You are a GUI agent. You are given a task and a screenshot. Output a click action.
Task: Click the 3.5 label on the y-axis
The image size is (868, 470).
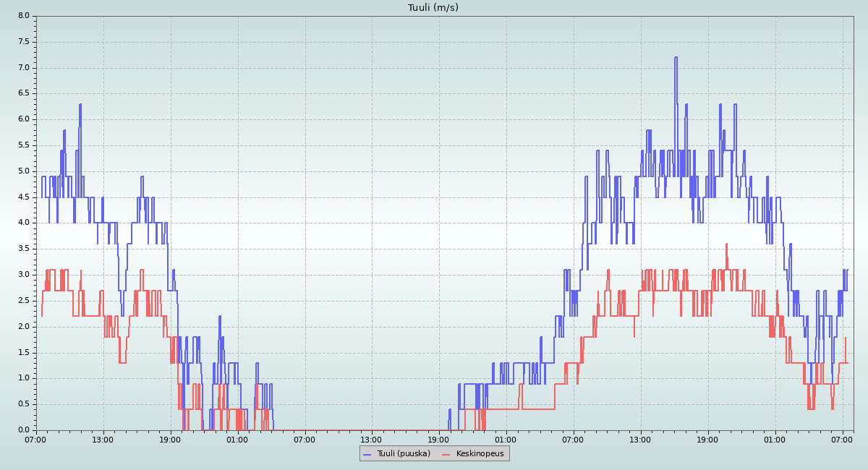[23, 249]
